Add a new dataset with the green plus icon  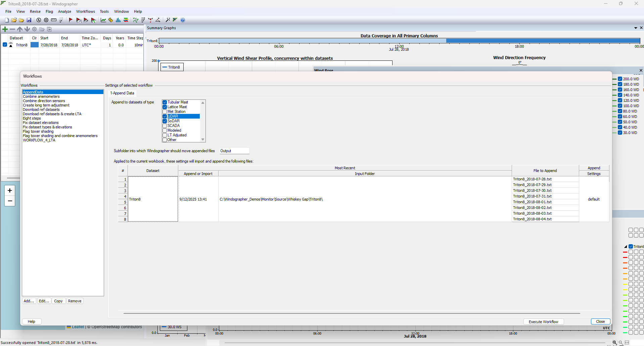[x=5, y=29]
